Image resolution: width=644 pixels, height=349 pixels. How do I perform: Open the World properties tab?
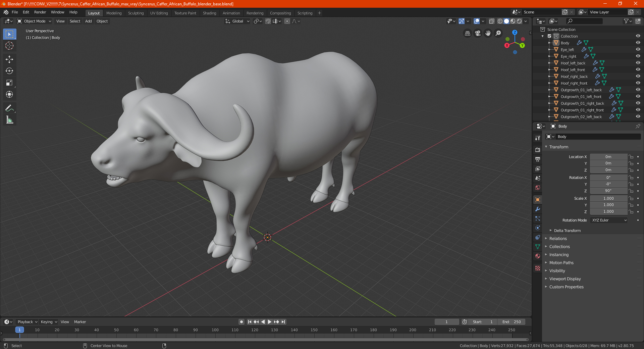pos(538,187)
